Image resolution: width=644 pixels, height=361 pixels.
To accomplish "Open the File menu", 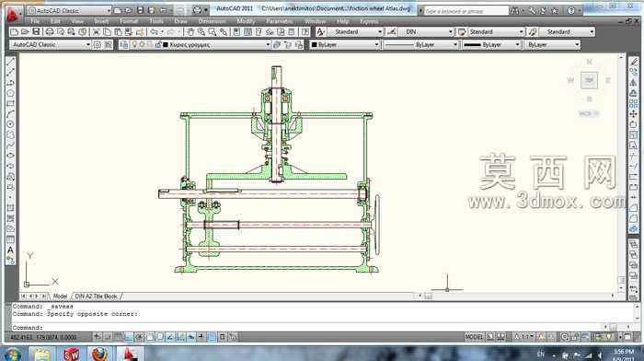I will point(35,21).
